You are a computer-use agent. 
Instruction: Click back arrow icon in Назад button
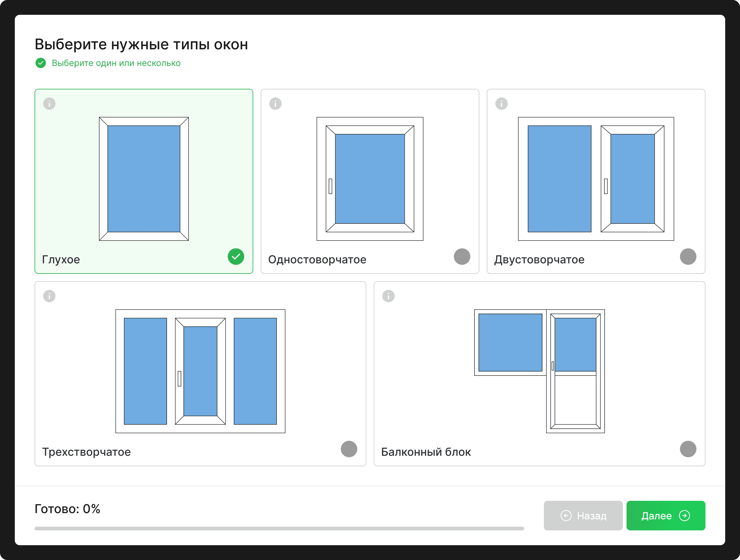coord(566,516)
